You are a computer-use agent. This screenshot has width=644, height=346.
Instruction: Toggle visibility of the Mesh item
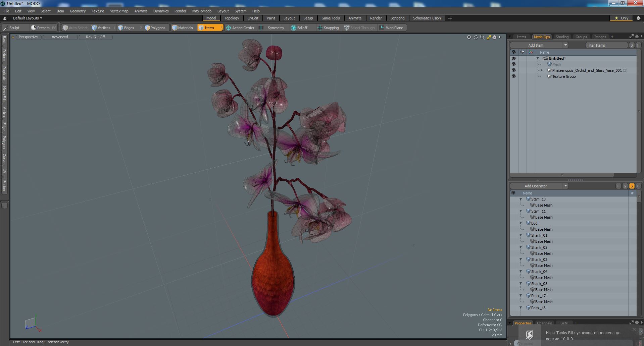click(513, 64)
